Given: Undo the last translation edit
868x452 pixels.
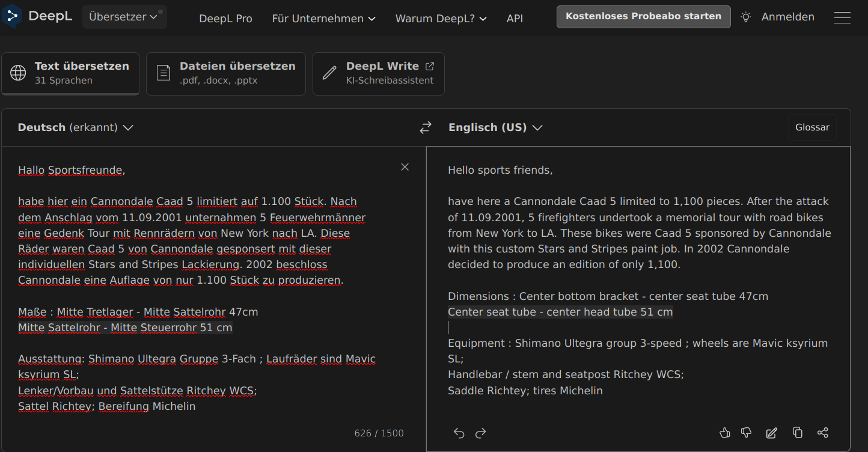Looking at the screenshot, I should pos(459,433).
